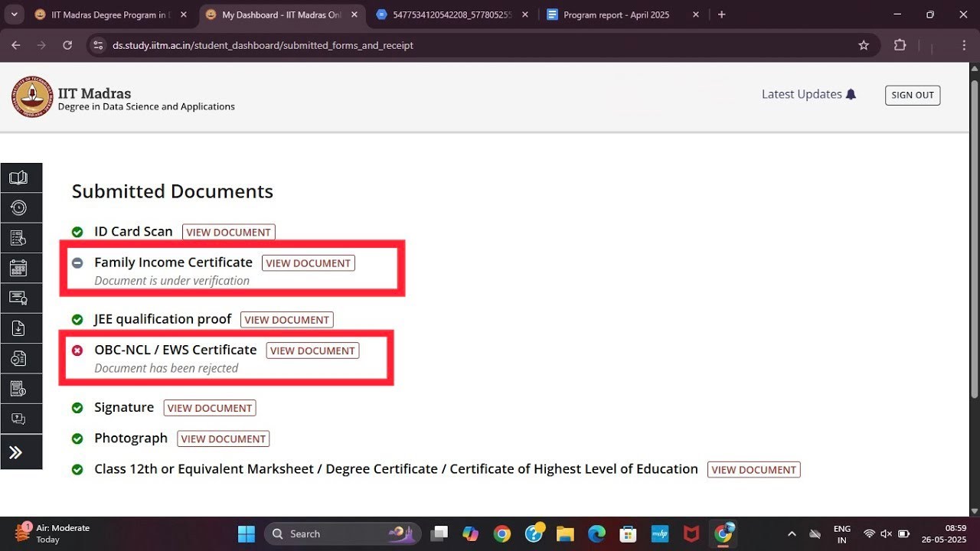Click the address bar URL
Viewport: 980px width, 551px height.
[x=263, y=45]
